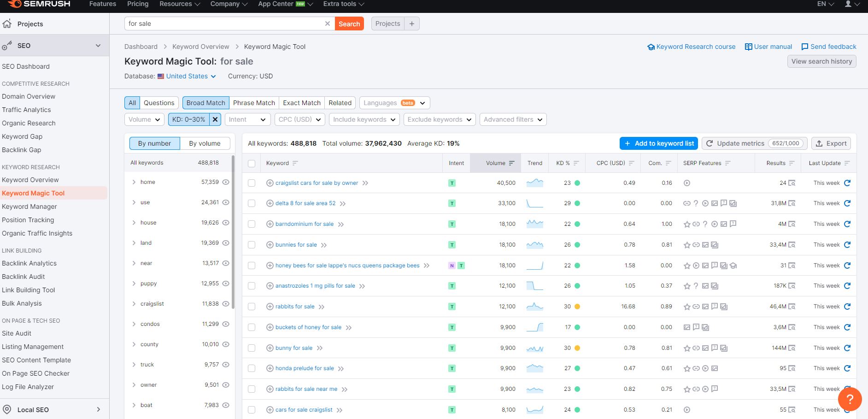Open the Languages beta dropdown

[x=394, y=103]
